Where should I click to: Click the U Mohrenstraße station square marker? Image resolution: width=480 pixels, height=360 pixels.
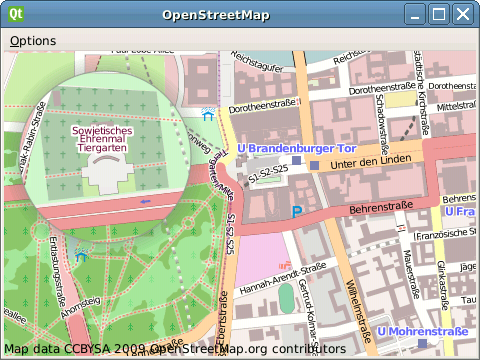coord(422,343)
